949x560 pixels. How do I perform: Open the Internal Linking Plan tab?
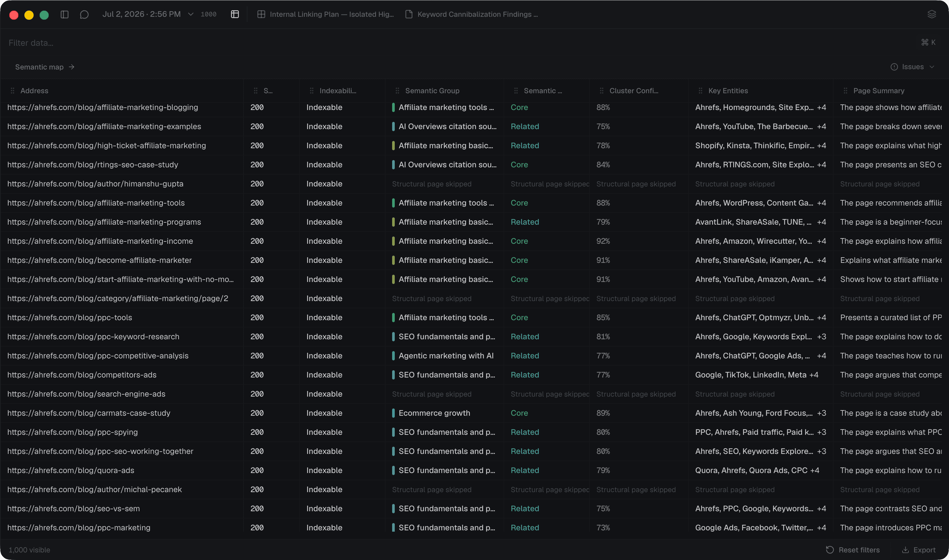[x=325, y=14]
